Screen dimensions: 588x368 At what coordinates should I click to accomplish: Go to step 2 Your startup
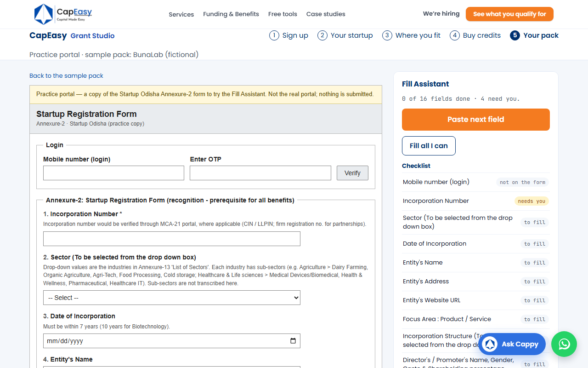(x=345, y=35)
